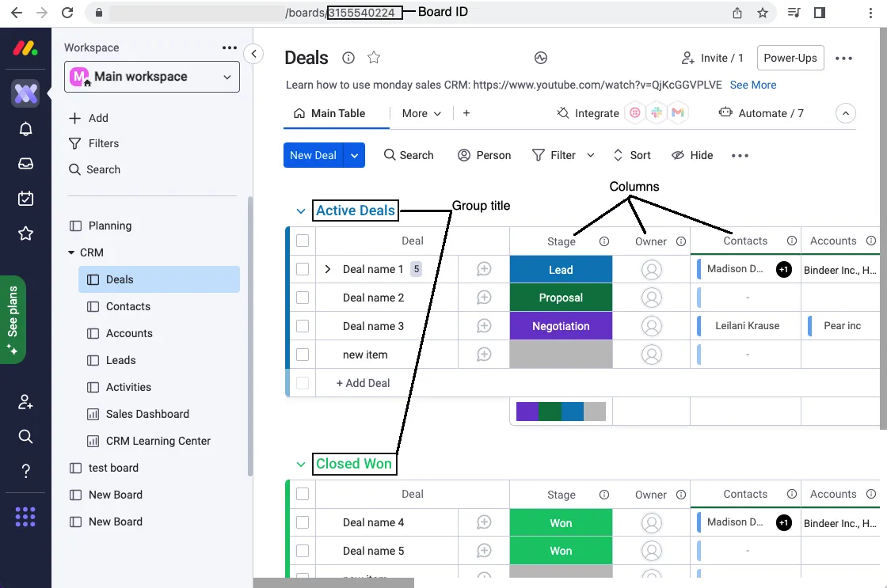This screenshot has width=887, height=588.
Task: Start conversation for Deal name 1
Action: click(484, 269)
